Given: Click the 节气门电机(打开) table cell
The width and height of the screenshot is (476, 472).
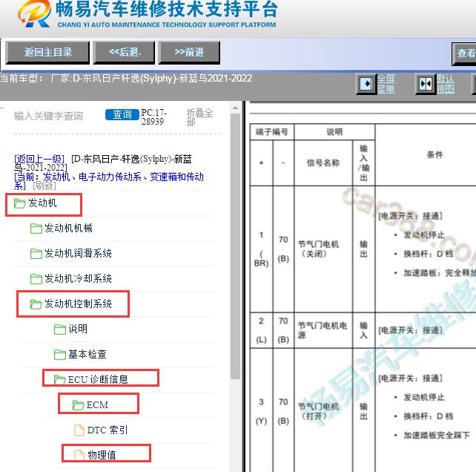Looking at the screenshot, I should point(323,411).
